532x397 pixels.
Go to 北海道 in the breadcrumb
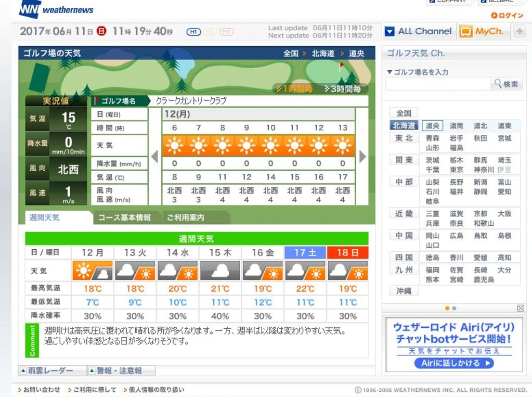click(323, 53)
